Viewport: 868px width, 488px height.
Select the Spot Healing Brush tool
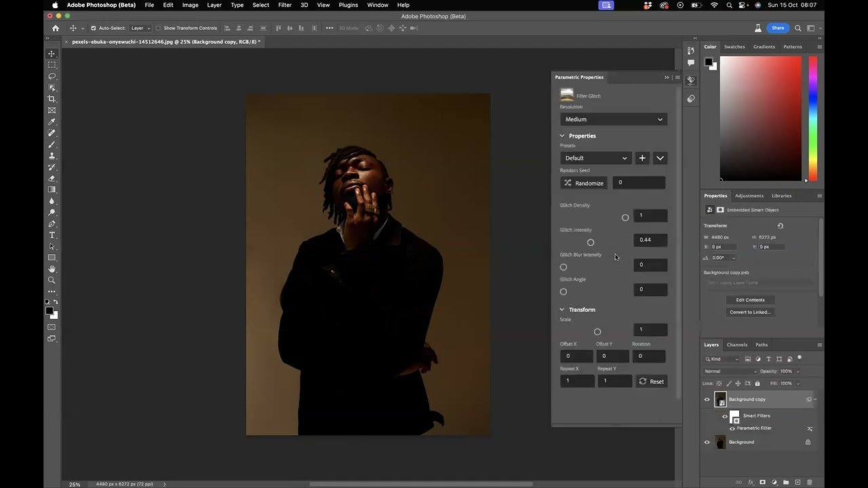tap(52, 133)
